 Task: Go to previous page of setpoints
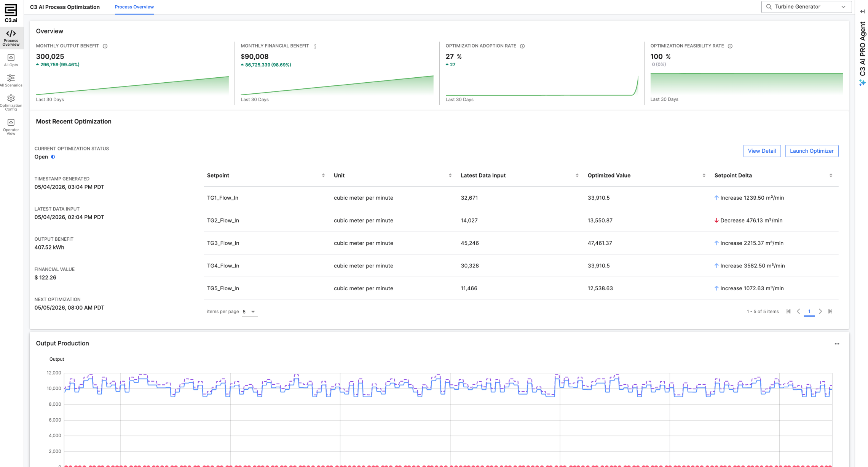coord(799,311)
